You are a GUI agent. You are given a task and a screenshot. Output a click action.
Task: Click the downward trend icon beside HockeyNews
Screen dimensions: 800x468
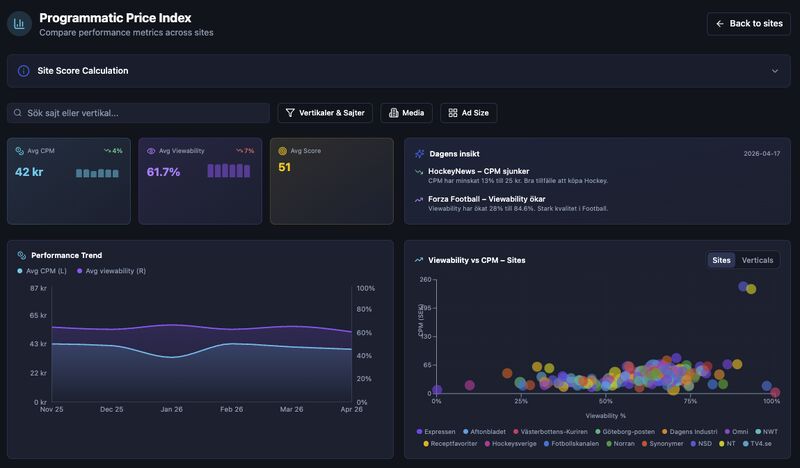[419, 172]
